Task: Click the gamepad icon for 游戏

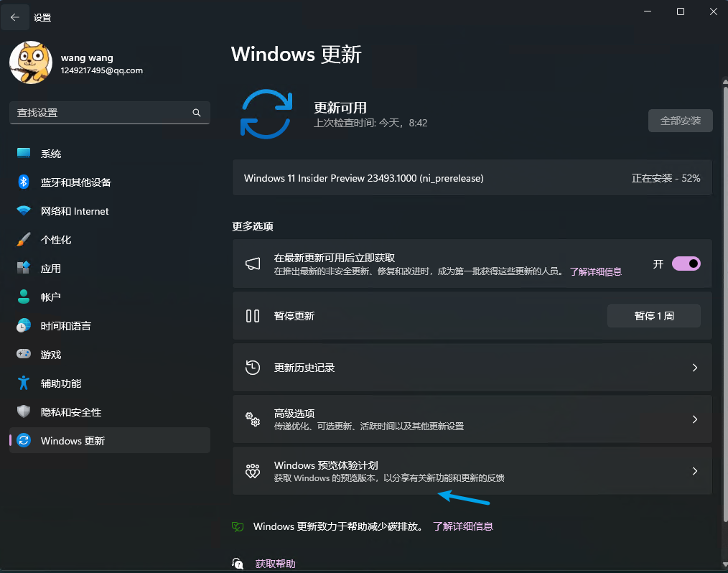Action: pyautogui.click(x=24, y=354)
